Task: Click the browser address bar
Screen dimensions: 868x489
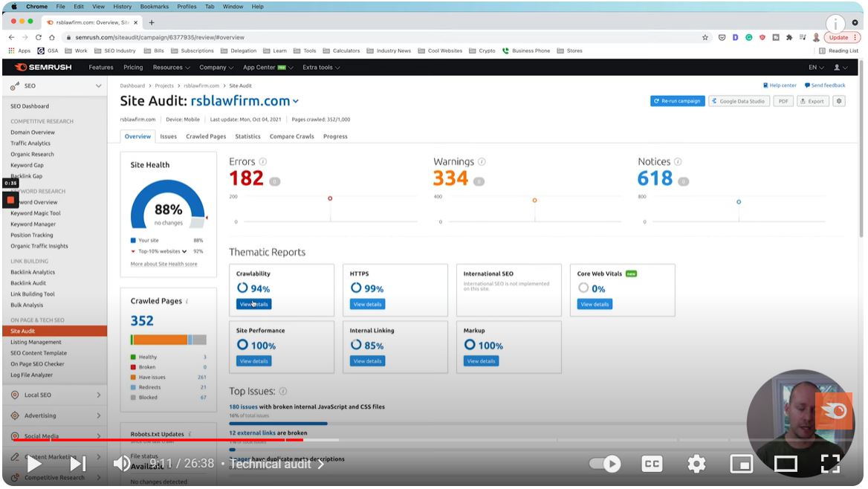Action: tap(382, 37)
